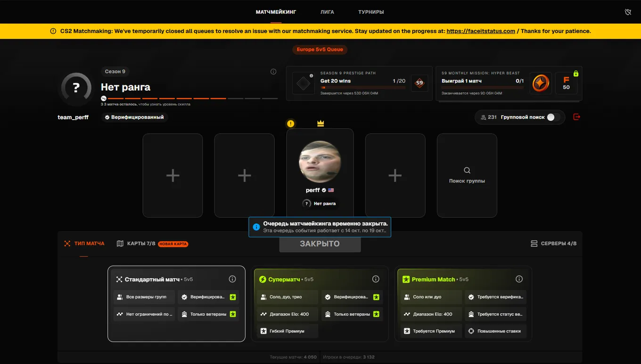Viewport: 641px width, 364px height.
Task: Click the yellow alert icon above perff card
Action: (x=290, y=123)
